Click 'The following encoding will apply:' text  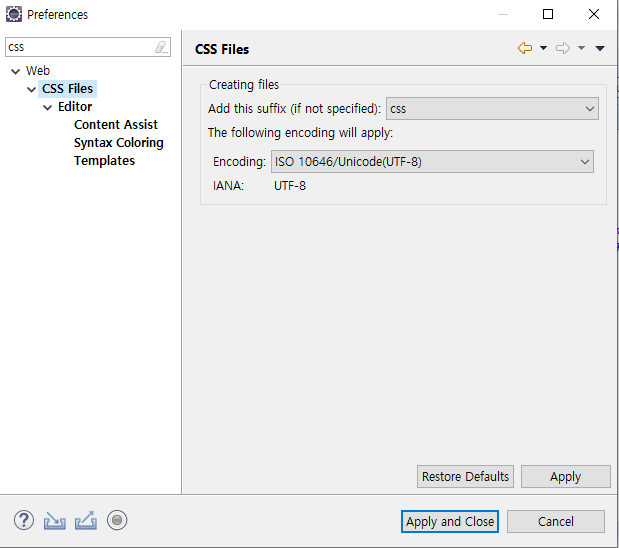click(300, 133)
